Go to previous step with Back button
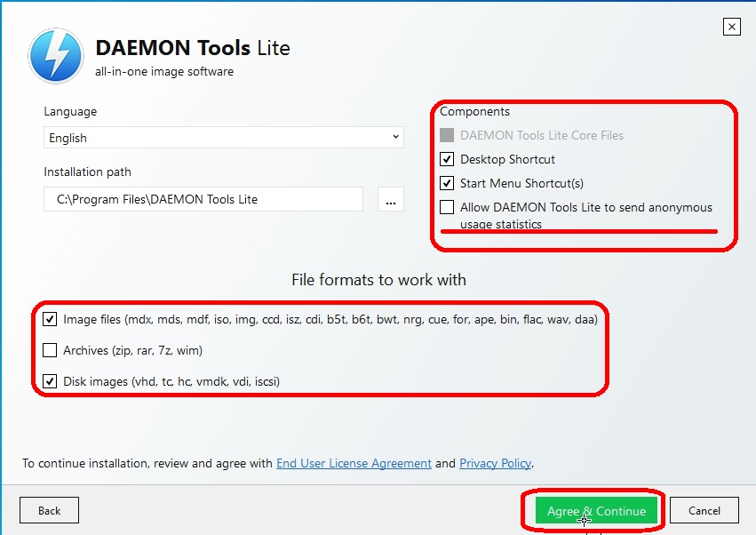Viewport: 756px width, 535px height. (x=49, y=510)
